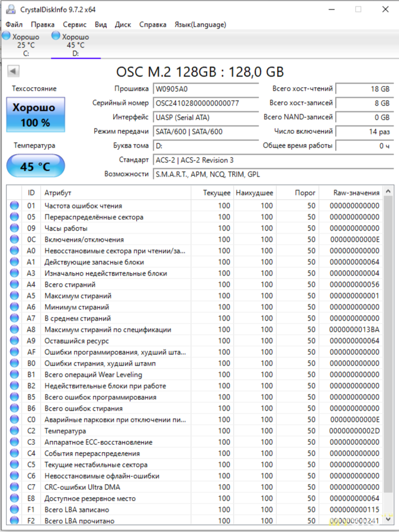Image resolution: width=399 pixels, height=532 pixels.
Task: Click the Хорошо 100 % health status button
Action: point(34,115)
